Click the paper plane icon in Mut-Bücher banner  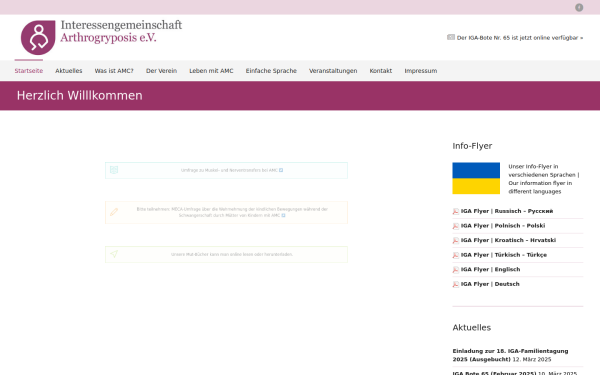pos(114,254)
